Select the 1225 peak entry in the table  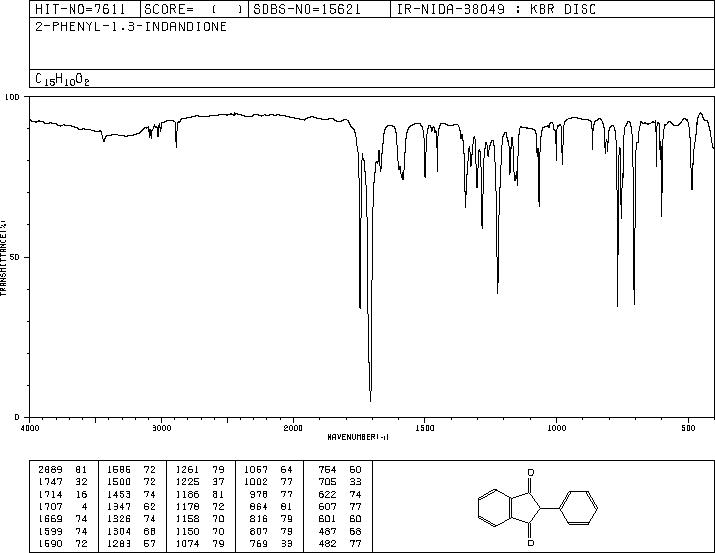click(x=200, y=482)
